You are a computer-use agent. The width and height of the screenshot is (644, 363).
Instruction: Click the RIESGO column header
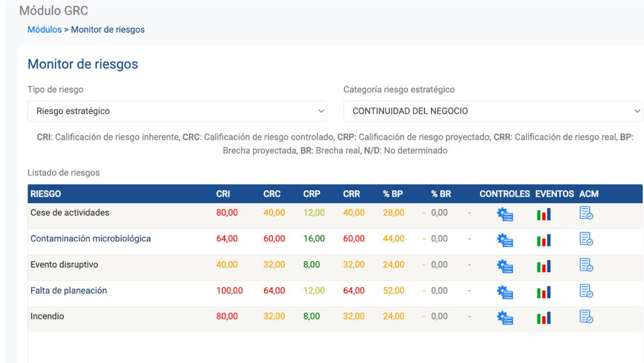46,194
